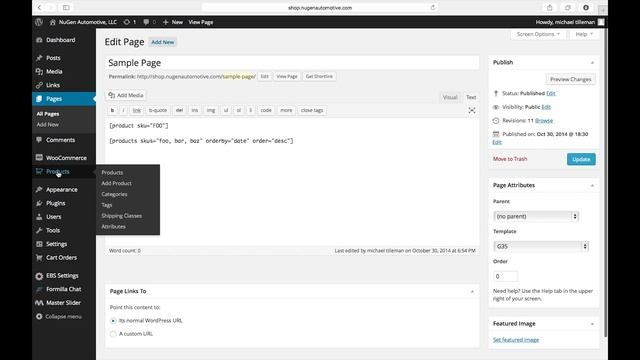Click the Settings sidebar icon

pyautogui.click(x=39, y=244)
